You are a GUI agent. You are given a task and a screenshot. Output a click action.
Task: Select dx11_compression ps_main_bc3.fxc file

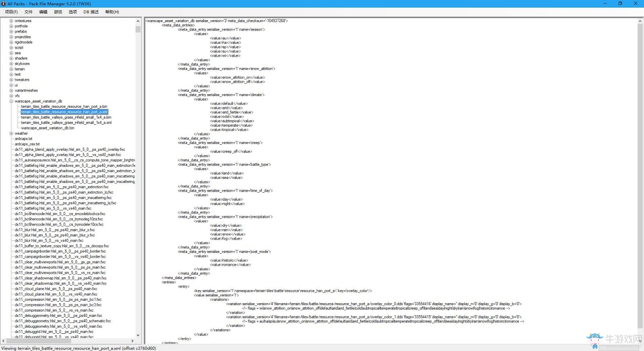(x=58, y=305)
